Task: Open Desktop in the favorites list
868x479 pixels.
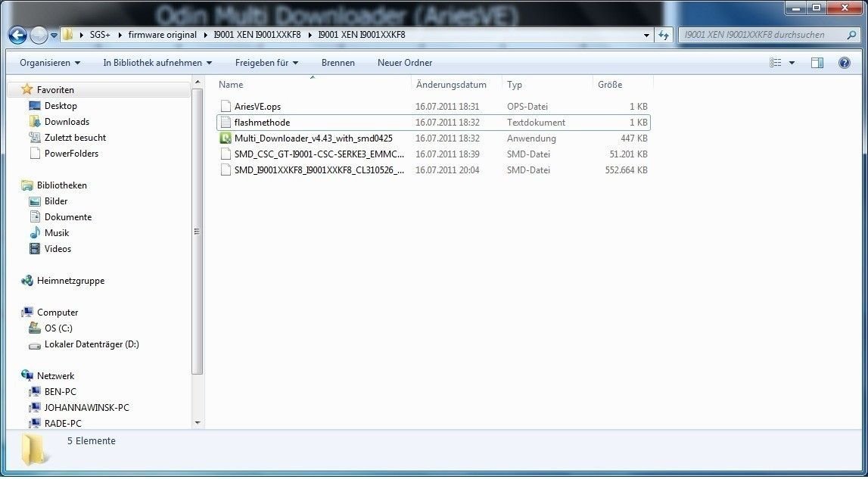Action: (61, 106)
